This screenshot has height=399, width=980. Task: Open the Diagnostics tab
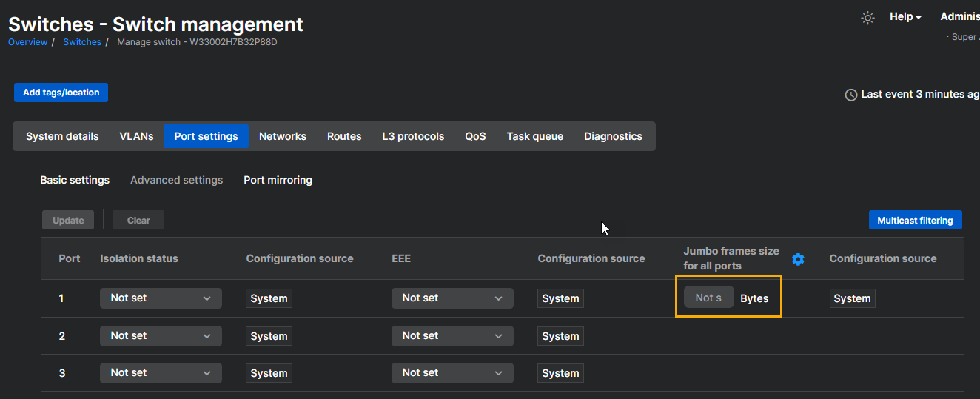(x=613, y=136)
